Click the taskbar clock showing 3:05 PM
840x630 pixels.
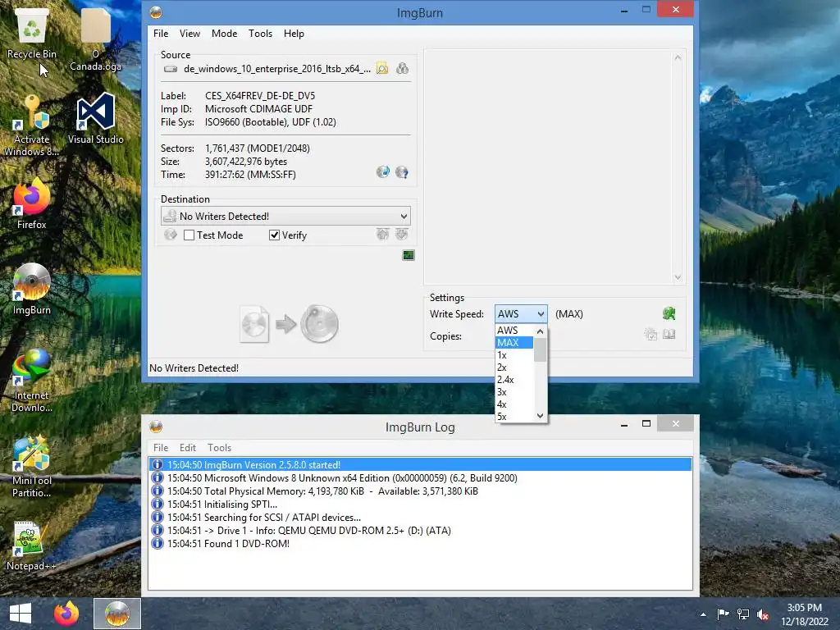pyautogui.click(x=804, y=614)
